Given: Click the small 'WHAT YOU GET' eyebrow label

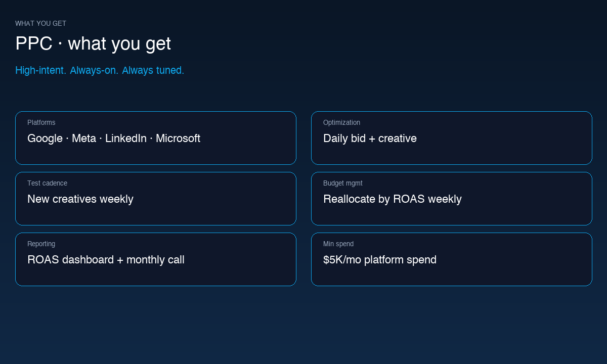Looking at the screenshot, I should point(40,23).
